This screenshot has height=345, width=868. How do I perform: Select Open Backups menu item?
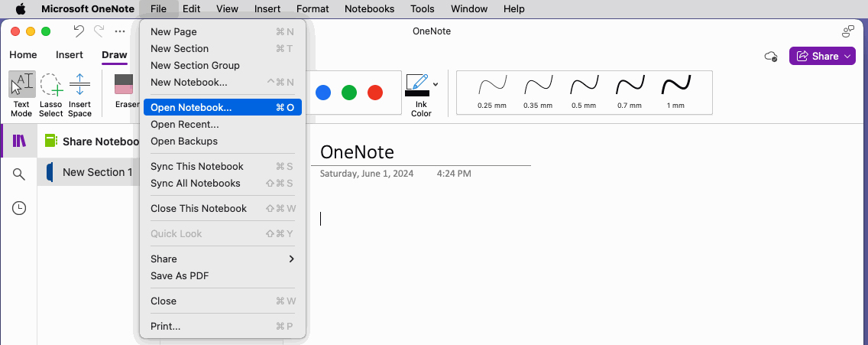pos(222,142)
